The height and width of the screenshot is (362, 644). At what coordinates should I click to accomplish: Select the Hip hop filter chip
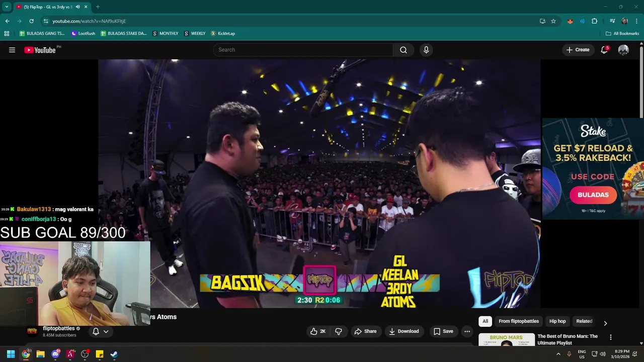557,321
